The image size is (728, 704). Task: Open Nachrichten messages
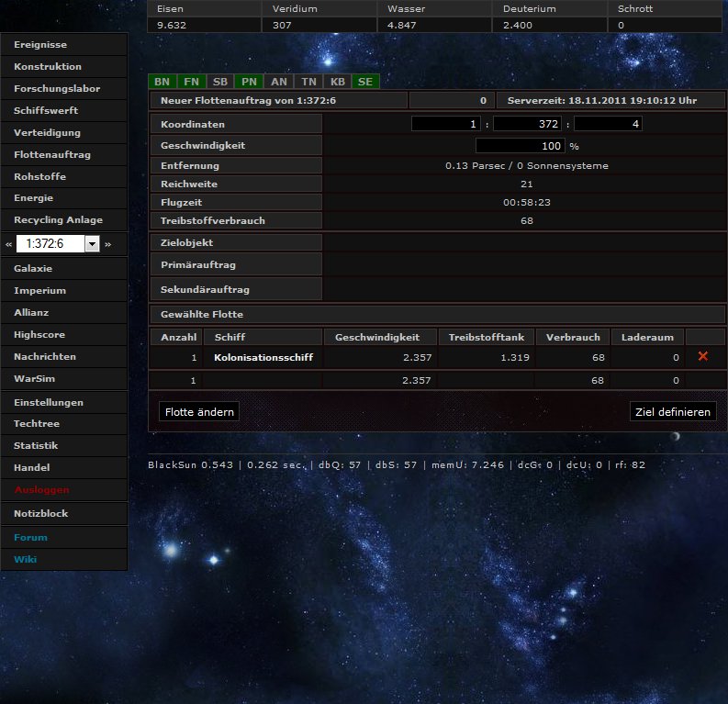point(64,357)
